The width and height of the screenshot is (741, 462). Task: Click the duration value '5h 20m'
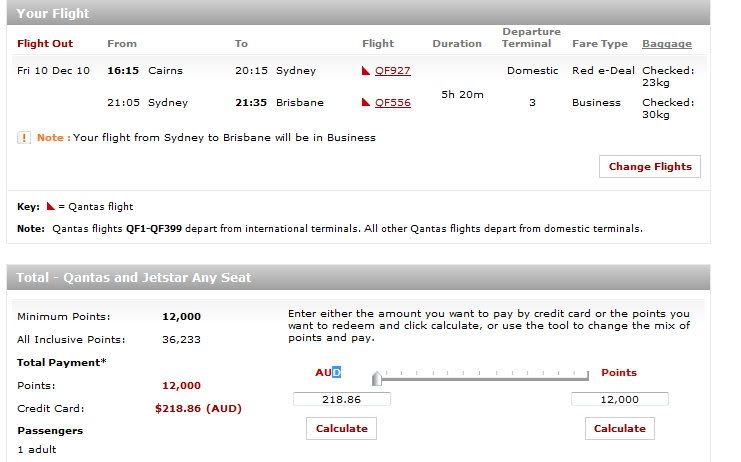[462, 94]
